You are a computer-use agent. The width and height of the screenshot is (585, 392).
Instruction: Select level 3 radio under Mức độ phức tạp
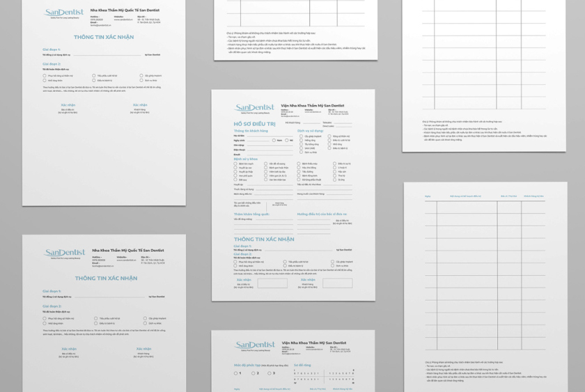point(270,373)
